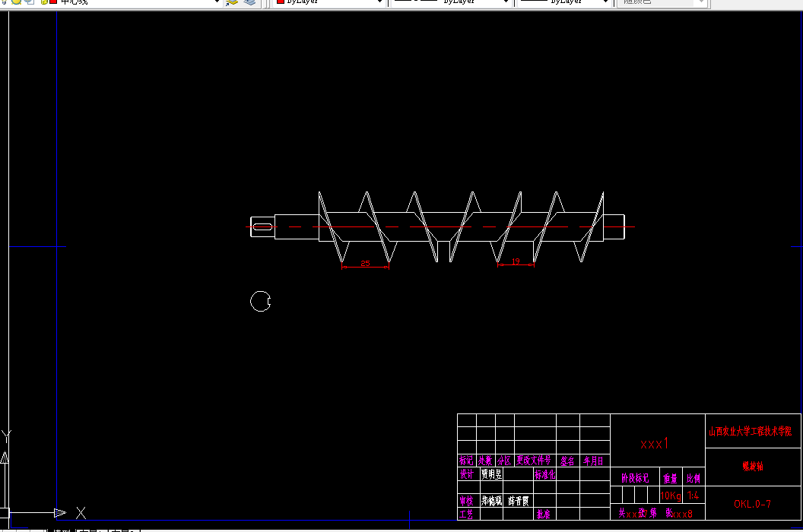The width and height of the screenshot is (803, 532).
Task: Click the red color swatch beside ByLayer
Action: pos(280,2)
